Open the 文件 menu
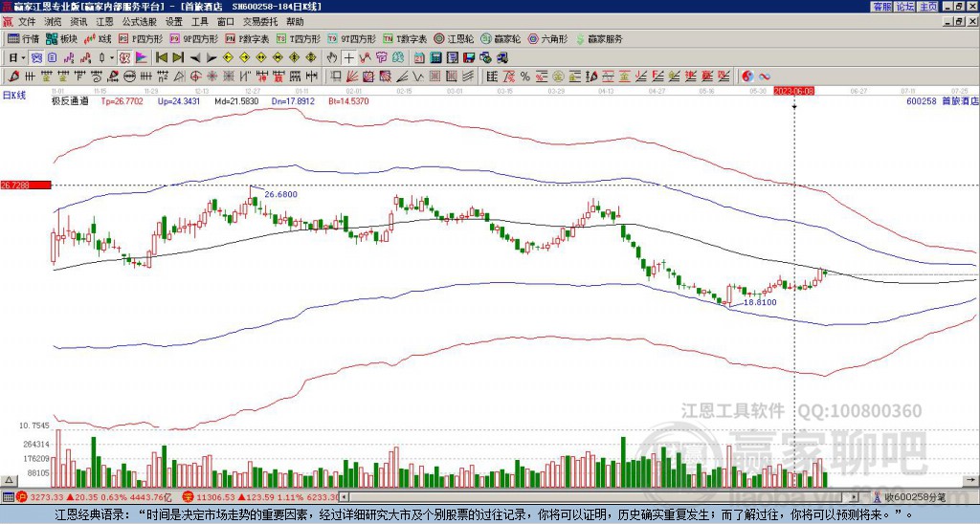This screenshot has width=980, height=524. coord(27,22)
